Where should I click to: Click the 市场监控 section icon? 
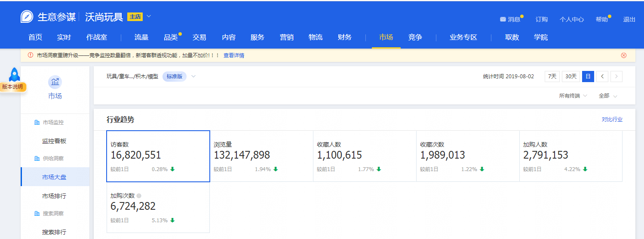pos(37,123)
